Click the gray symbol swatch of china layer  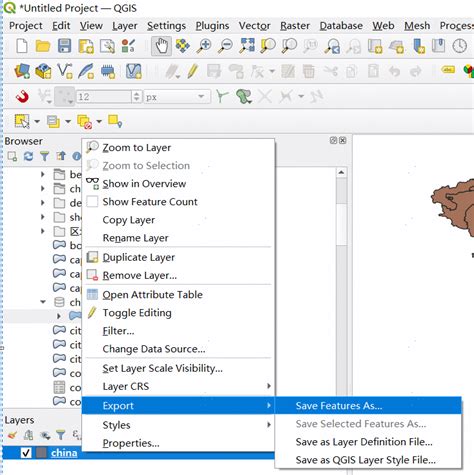pos(41,452)
